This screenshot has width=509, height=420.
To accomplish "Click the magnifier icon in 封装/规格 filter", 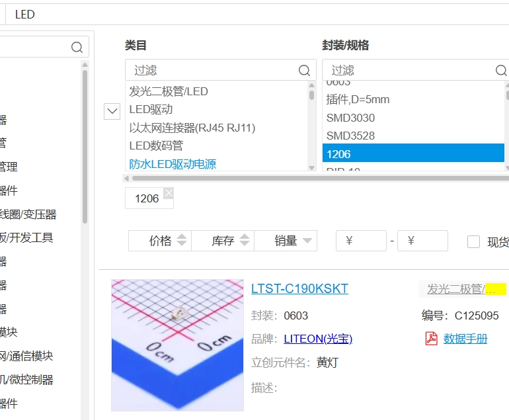I will click(501, 70).
